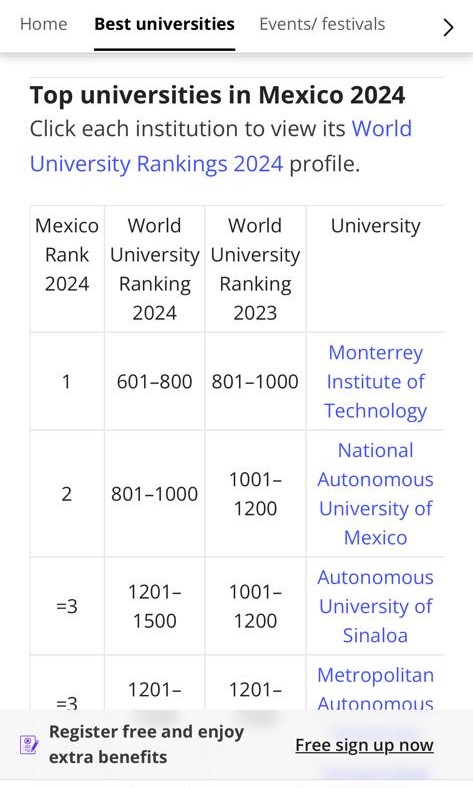Viewport: 473px width, 788px height.
Task: Click the World University Ranking 2024 column header
Action: (155, 269)
